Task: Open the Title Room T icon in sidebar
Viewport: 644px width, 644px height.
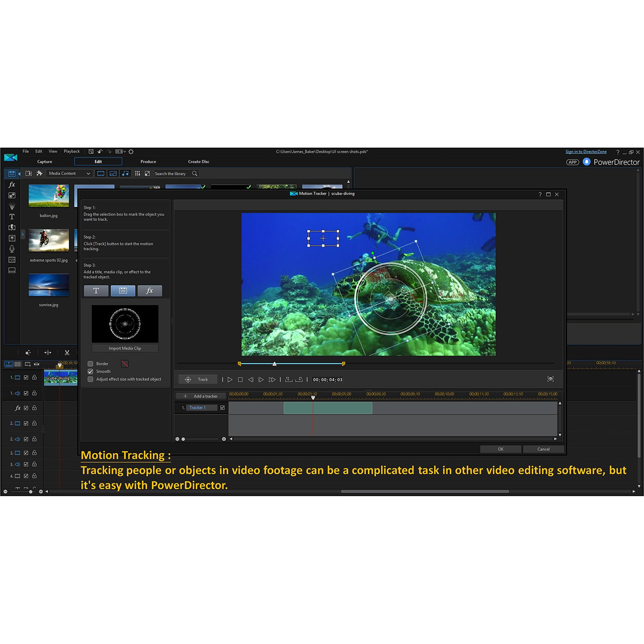Action: [x=12, y=217]
